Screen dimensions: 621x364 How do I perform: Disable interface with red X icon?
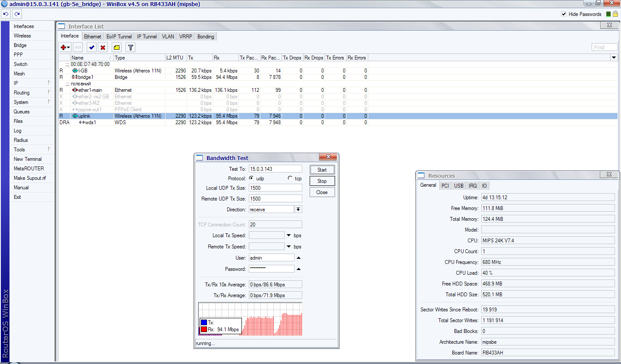click(103, 47)
